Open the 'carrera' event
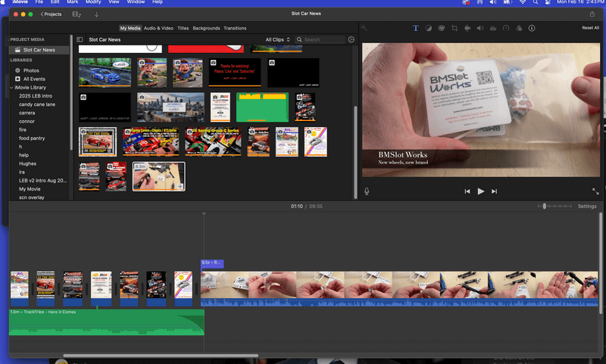The height and width of the screenshot is (364, 606). (27, 113)
